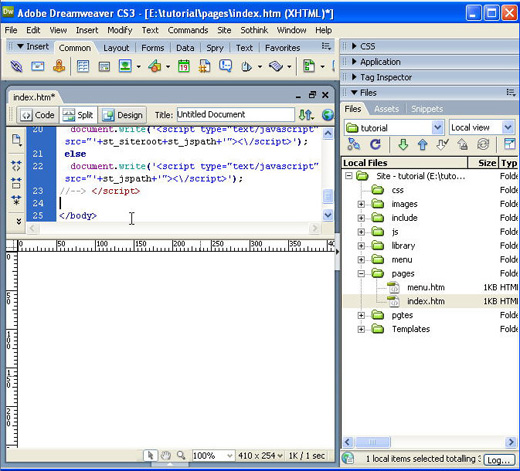
Task: Click Open Documents icon in coding toolbar
Action: click(x=16, y=140)
